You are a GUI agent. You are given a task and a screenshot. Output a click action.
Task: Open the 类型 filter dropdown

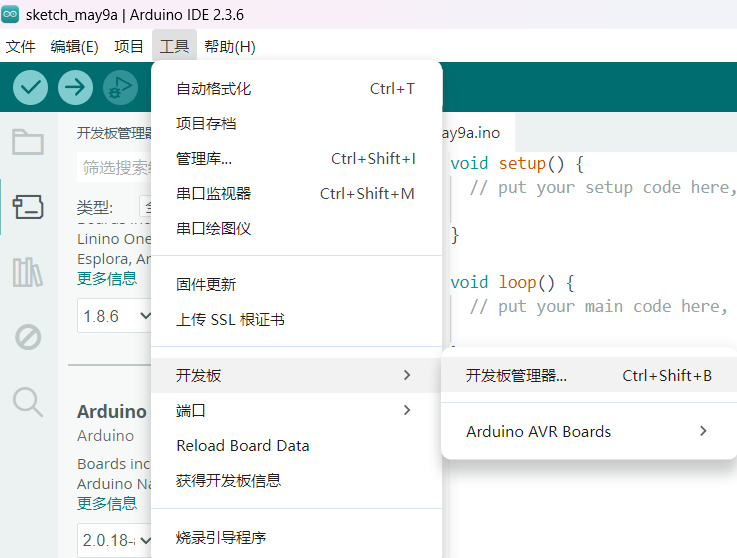point(145,207)
